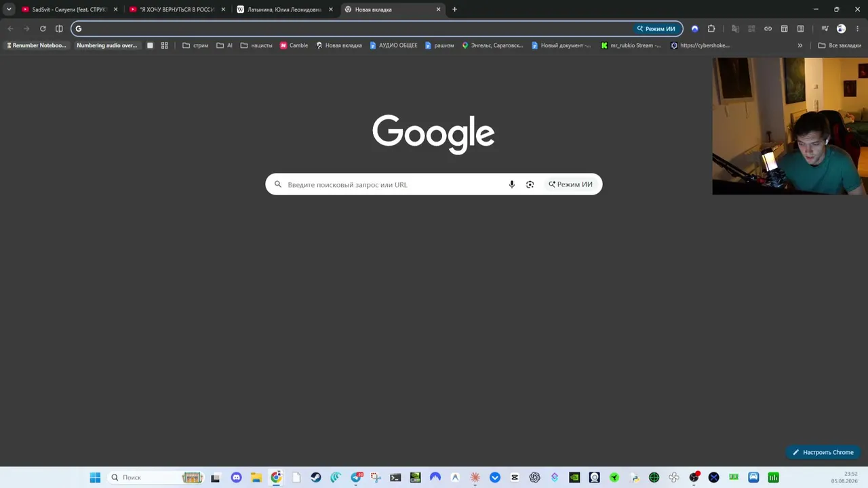Open File Explorer from the taskbar
The height and width of the screenshot is (488, 868).
point(256,478)
